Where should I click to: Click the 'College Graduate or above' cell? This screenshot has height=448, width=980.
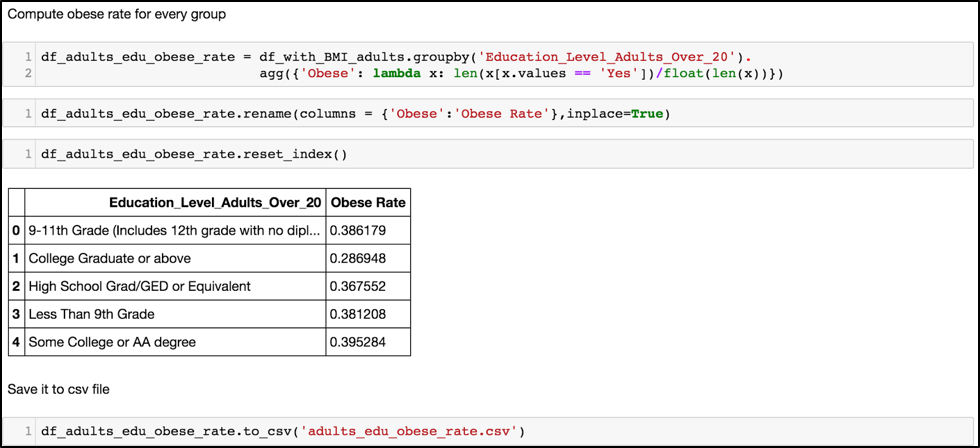click(175, 259)
